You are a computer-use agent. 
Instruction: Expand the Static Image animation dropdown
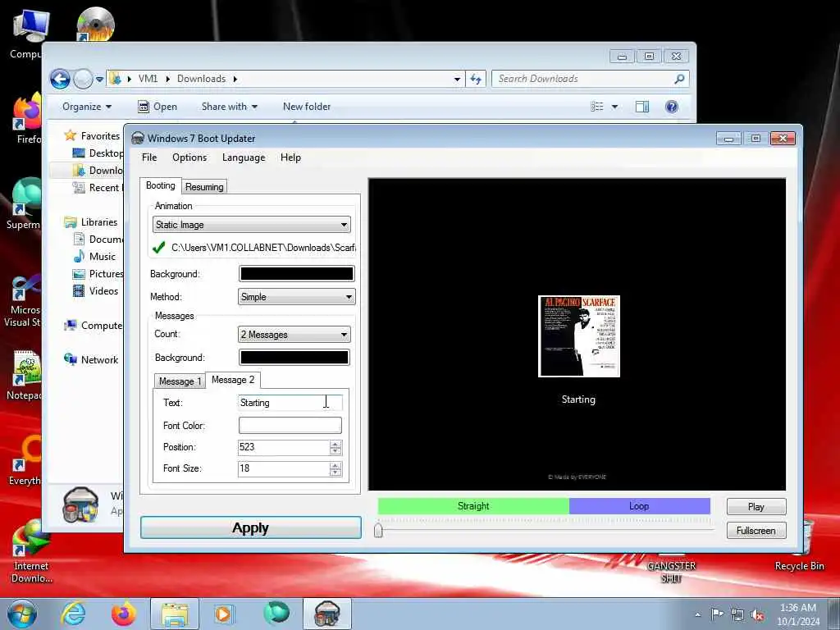point(251,225)
